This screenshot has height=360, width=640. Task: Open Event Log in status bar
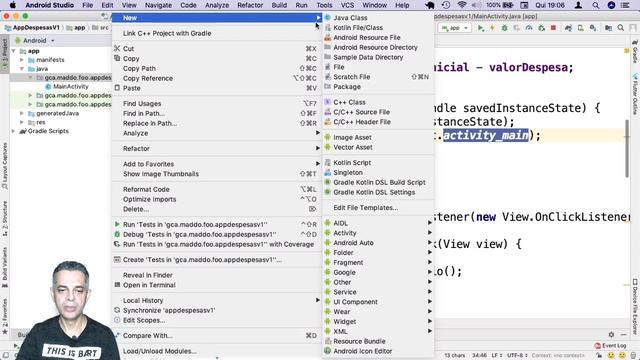coord(610,345)
